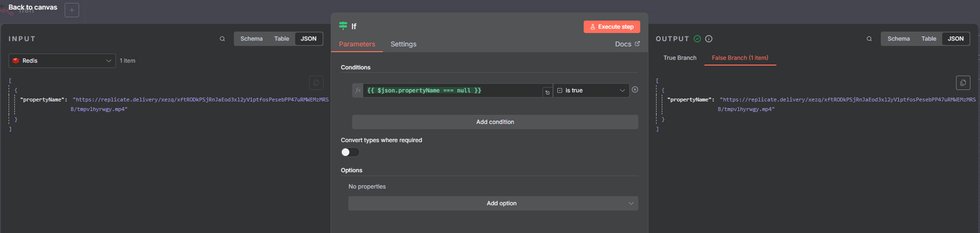Copy the OUTPUT JSON to clipboard

pos(963,83)
